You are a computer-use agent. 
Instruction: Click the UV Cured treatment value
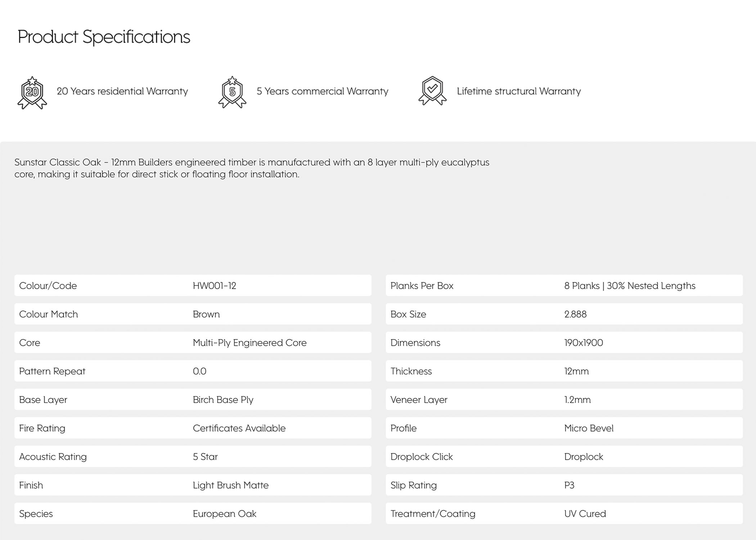[585, 514]
